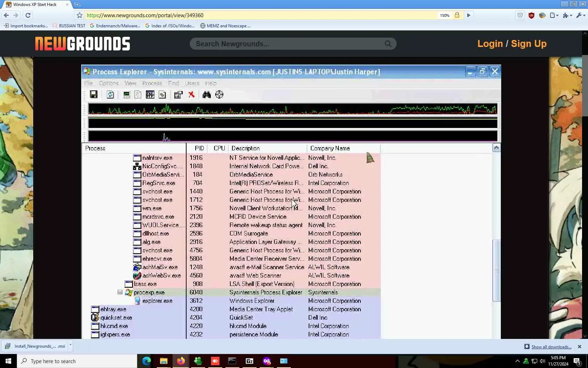
Task: Select the explorer.exe process row
Action: tap(232, 301)
